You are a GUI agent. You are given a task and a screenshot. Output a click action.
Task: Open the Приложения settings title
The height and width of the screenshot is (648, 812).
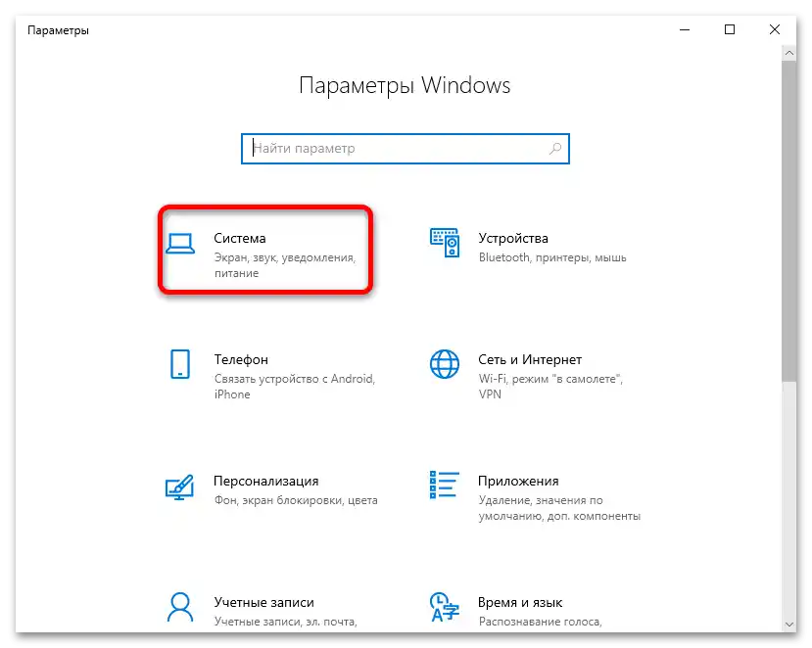518,482
